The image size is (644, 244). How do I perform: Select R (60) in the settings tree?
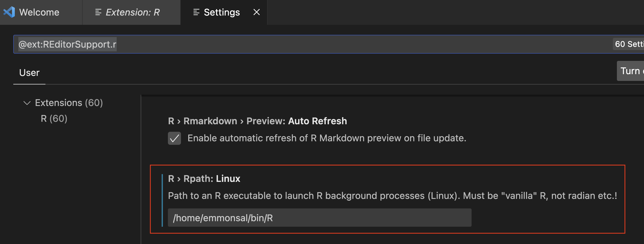pyautogui.click(x=54, y=118)
